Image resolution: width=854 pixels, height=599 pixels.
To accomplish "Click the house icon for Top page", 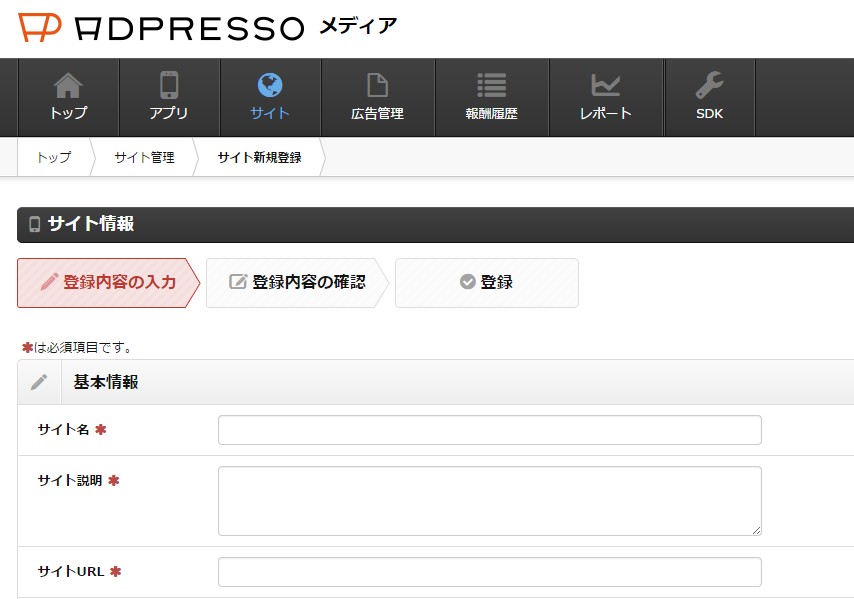I will tap(68, 87).
